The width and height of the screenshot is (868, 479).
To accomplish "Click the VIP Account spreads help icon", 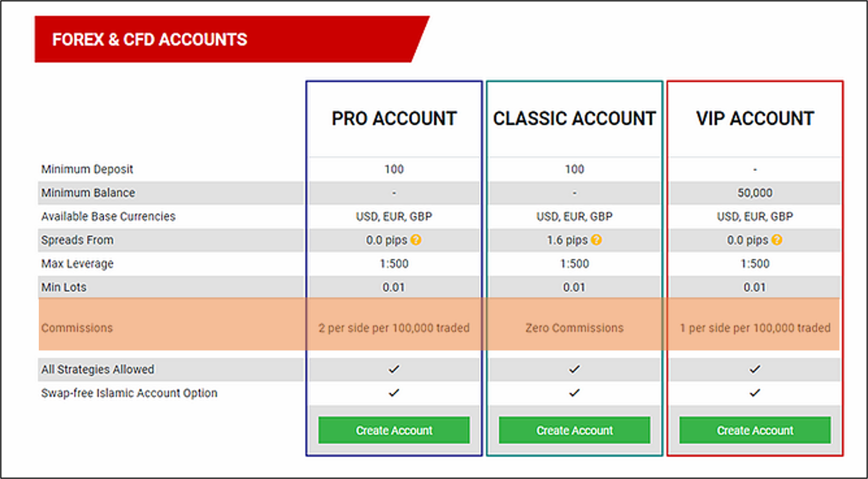I will 777,240.
